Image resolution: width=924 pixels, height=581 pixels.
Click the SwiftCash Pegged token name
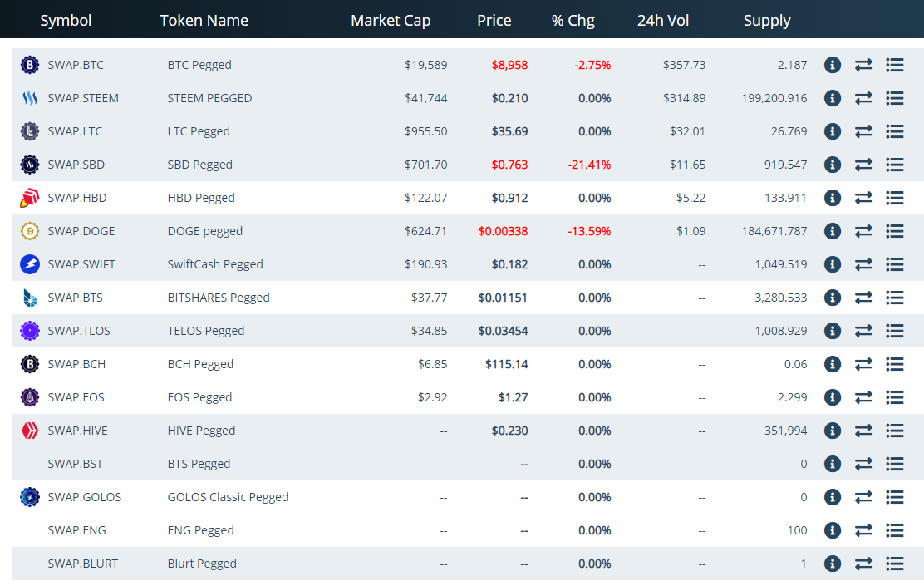(215, 264)
